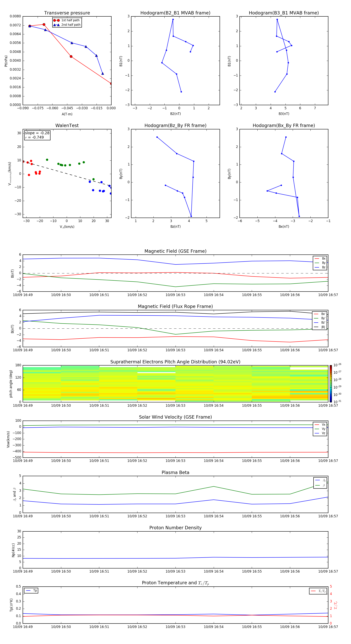
Task: Select 'Vy' in the solar wind legend
Action: coord(320,429)
